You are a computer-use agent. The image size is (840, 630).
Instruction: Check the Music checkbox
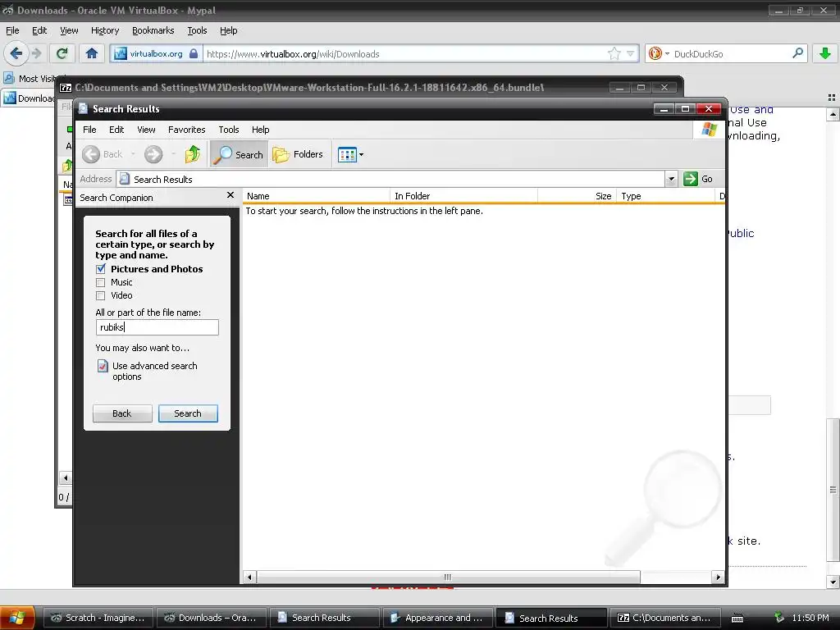tap(100, 282)
